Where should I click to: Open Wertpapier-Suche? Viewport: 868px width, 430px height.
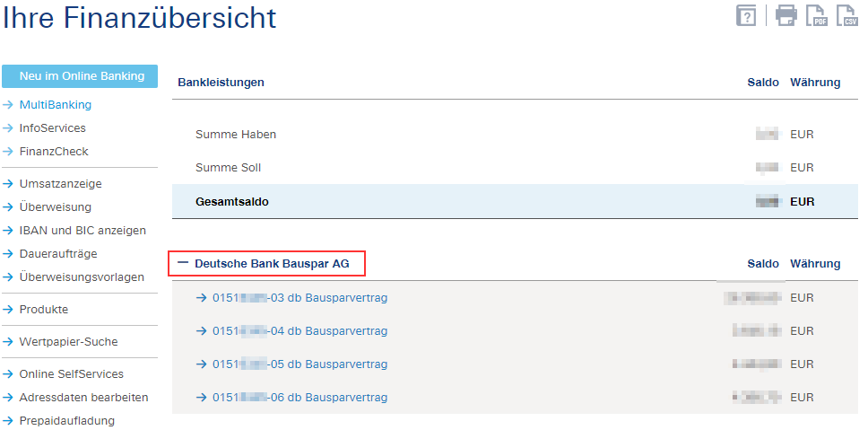[x=69, y=341]
